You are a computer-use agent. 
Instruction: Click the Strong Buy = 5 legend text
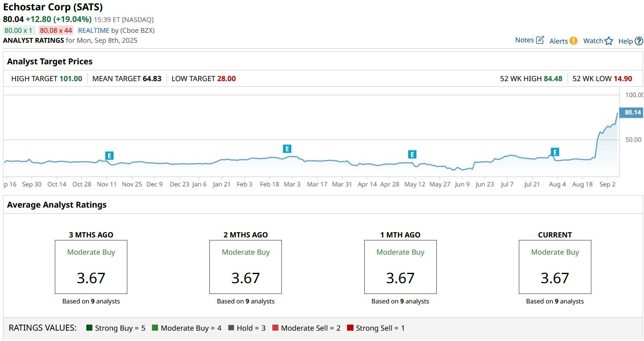(120, 328)
